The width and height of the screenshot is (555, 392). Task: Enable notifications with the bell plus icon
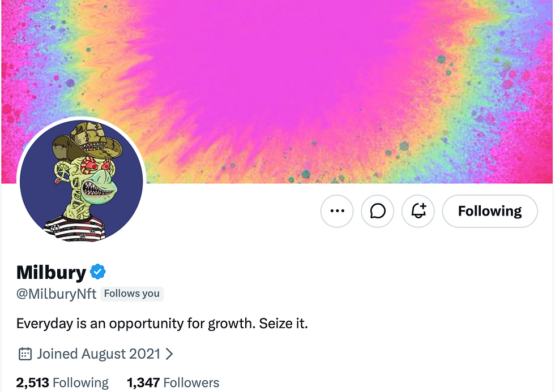click(x=419, y=211)
